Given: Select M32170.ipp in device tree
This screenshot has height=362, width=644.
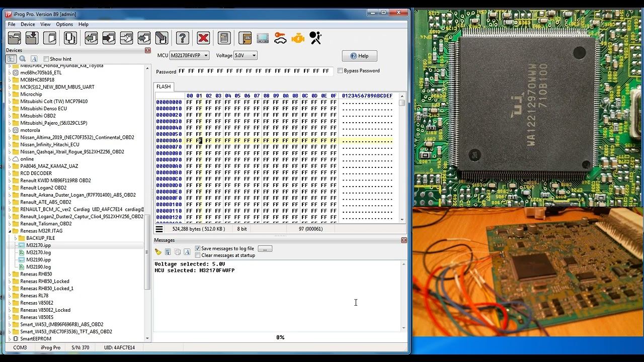Looking at the screenshot, I should (38, 245).
